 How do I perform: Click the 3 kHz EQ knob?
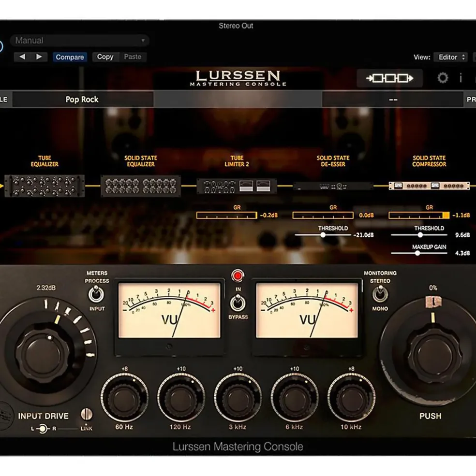[x=238, y=398]
